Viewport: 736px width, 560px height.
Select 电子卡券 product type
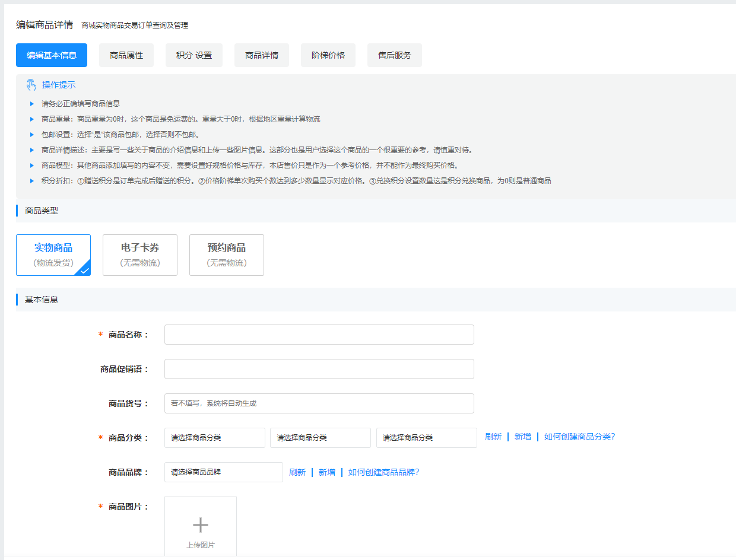click(140, 255)
